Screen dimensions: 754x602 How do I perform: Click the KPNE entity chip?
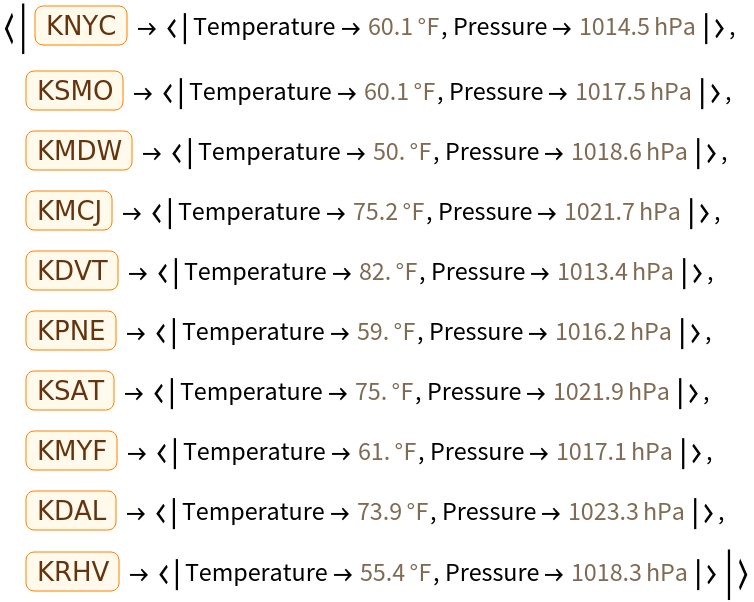coord(72,332)
